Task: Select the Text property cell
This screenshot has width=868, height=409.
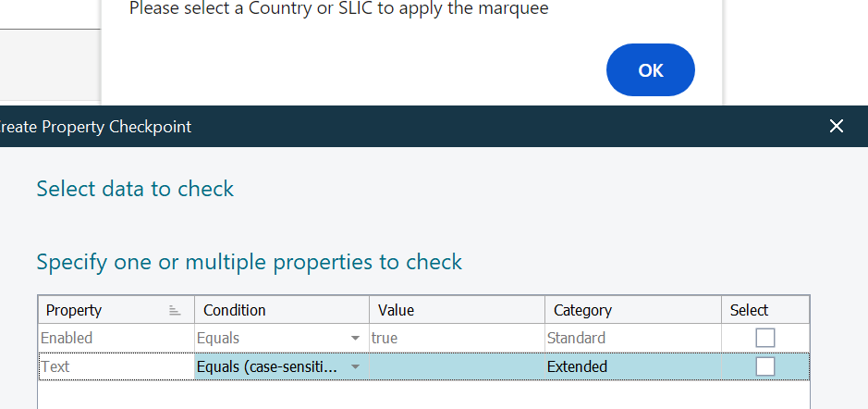Action: click(116, 367)
